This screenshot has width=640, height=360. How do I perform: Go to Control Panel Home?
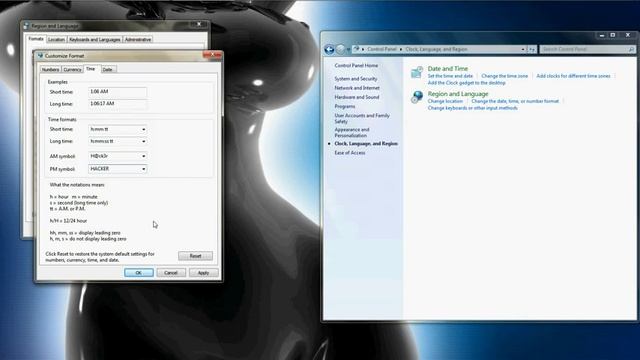tap(356, 65)
